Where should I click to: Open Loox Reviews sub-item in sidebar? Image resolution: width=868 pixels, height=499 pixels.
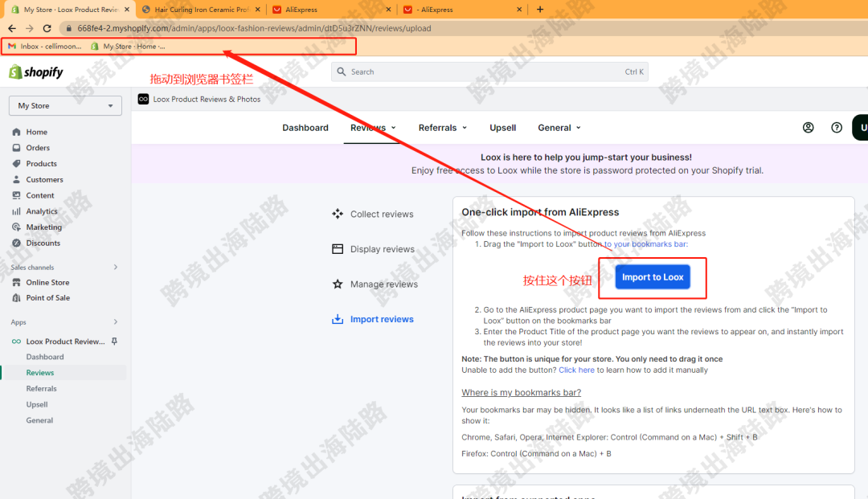pos(40,373)
